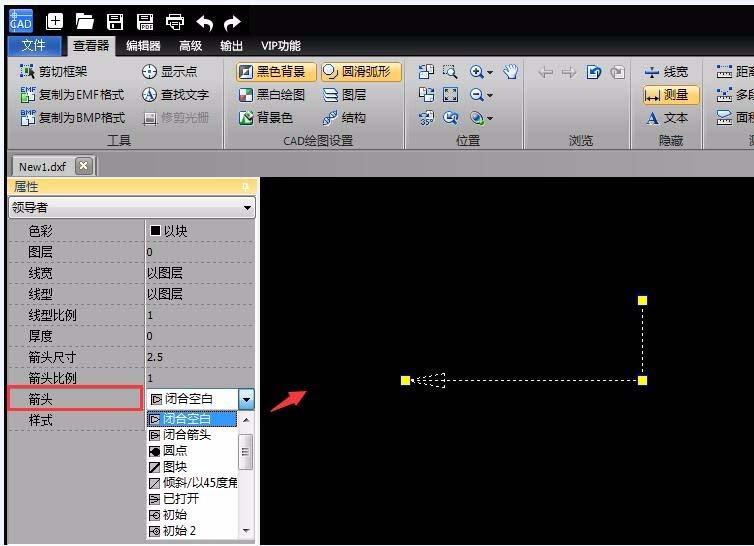Click the Redo arrow icon
754x546 pixels.
tap(233, 22)
